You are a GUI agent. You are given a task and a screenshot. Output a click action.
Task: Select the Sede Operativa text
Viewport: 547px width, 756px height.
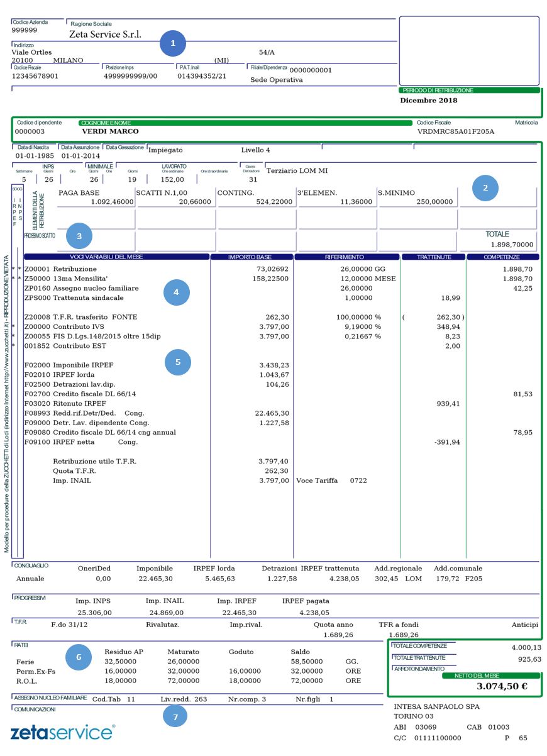[277, 80]
